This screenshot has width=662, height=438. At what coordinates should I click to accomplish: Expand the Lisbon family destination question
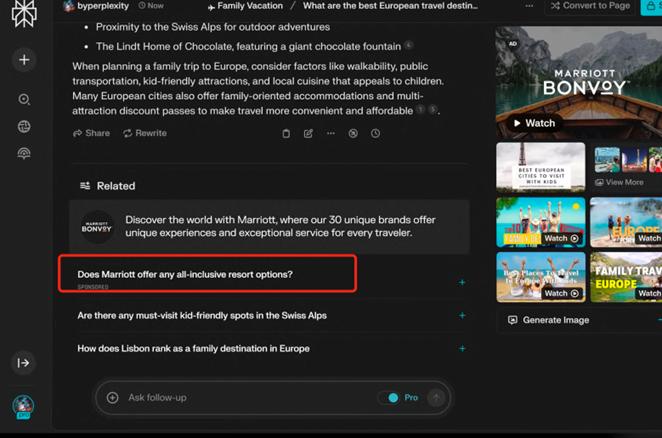click(x=461, y=349)
